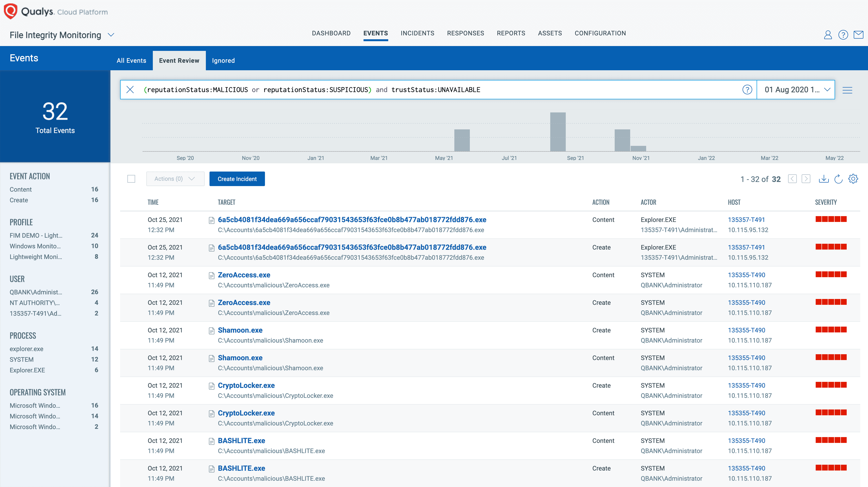Open the Assets menu
The width and height of the screenshot is (868, 487).
tap(550, 33)
